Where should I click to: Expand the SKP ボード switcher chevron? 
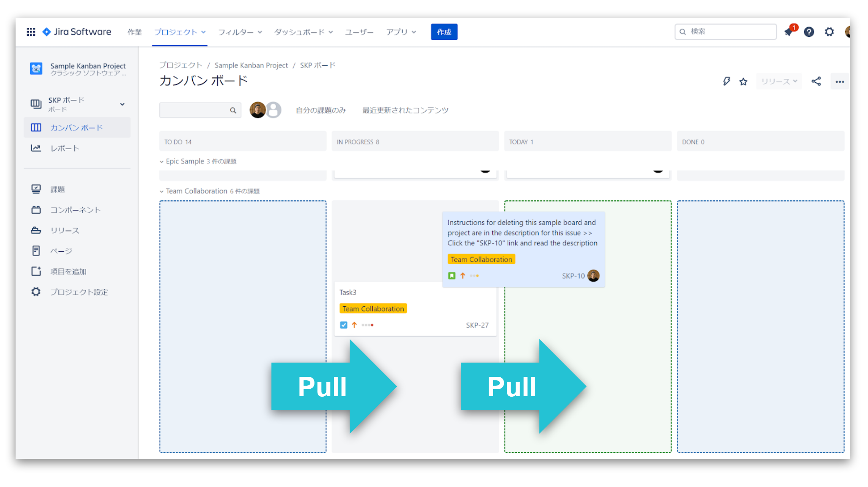pos(122,104)
